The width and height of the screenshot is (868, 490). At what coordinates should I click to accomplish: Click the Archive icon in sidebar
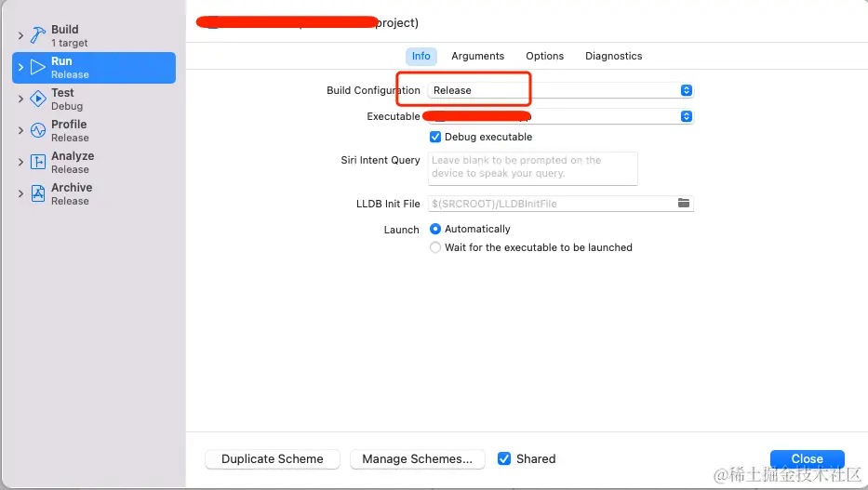pos(37,193)
